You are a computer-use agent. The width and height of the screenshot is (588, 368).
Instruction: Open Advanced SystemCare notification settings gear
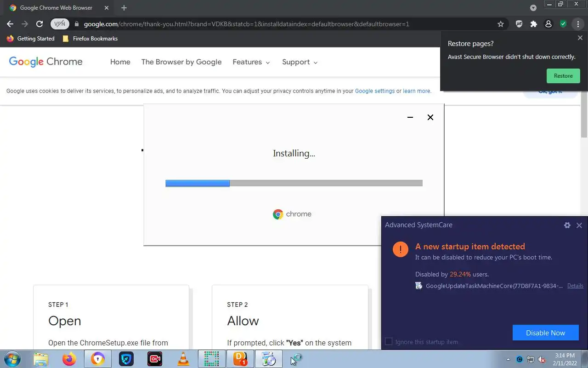567,225
